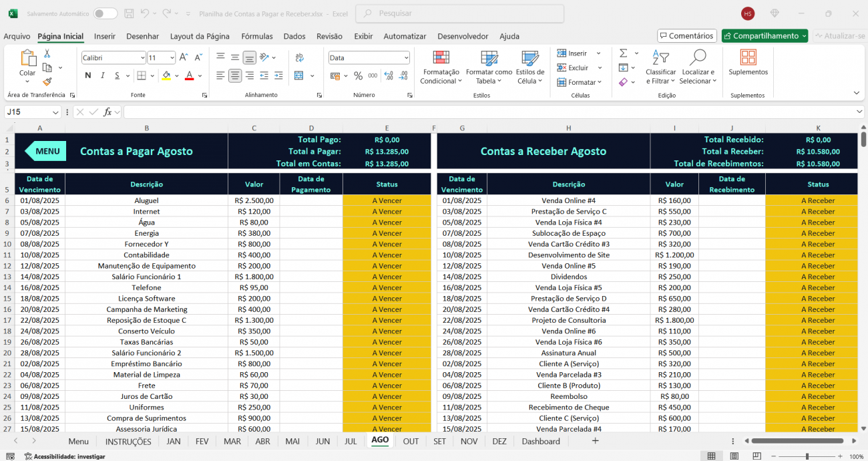The image size is (868, 461).
Task: Increase decimal places icon
Action: pos(388,75)
